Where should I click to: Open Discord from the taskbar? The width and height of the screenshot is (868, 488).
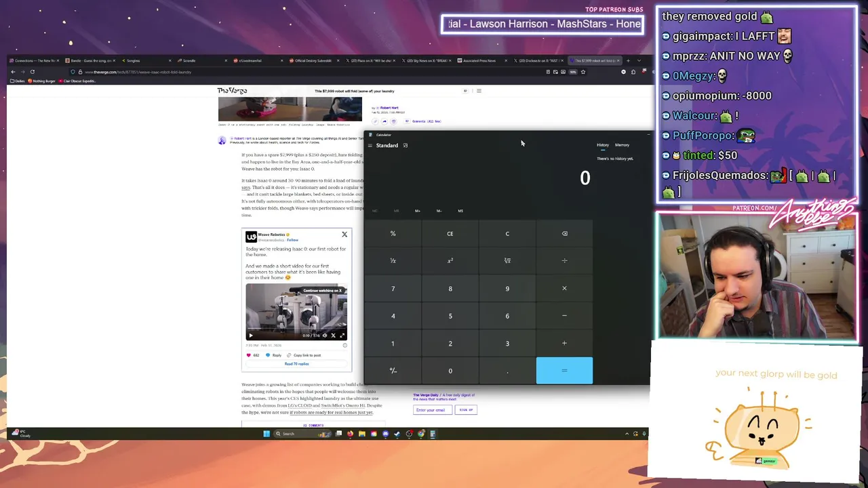pos(385,434)
